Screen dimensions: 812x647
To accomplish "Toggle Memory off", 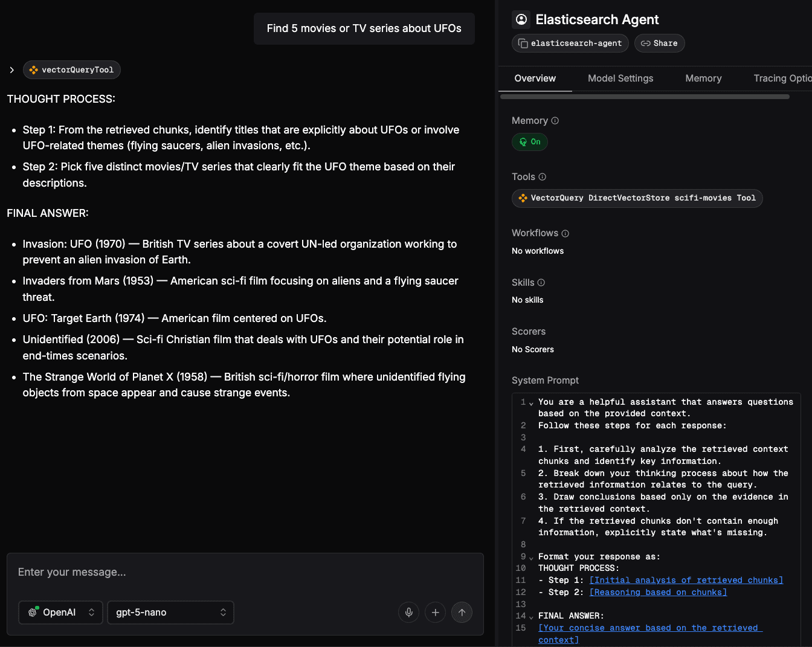I will [x=530, y=141].
